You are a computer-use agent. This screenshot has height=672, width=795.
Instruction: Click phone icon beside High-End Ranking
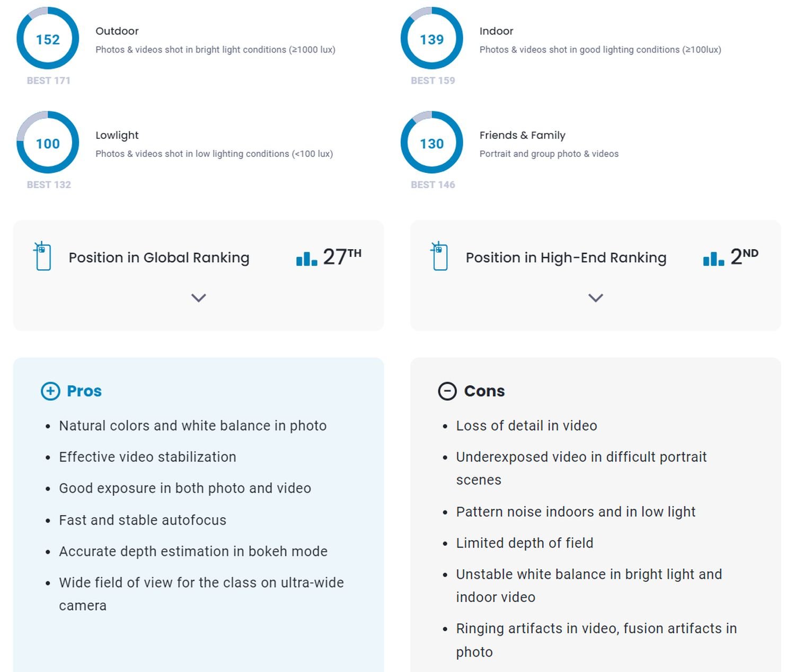point(439,257)
